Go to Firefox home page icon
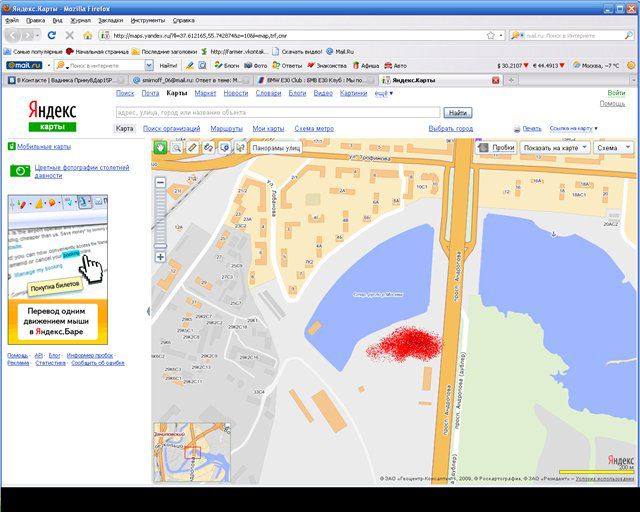Screen dimensions: 640x512 click(x=87, y=36)
